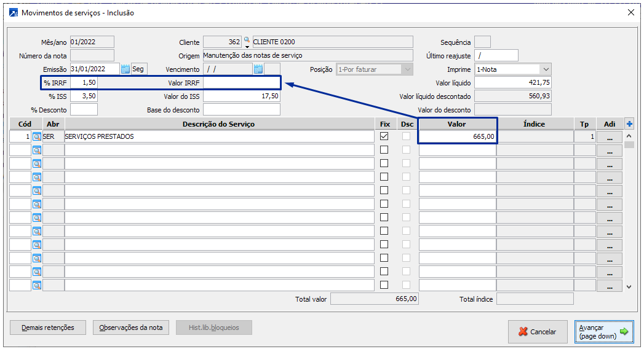Focus the Valor do ISS field
This screenshot has height=349, width=644.
[x=242, y=96]
